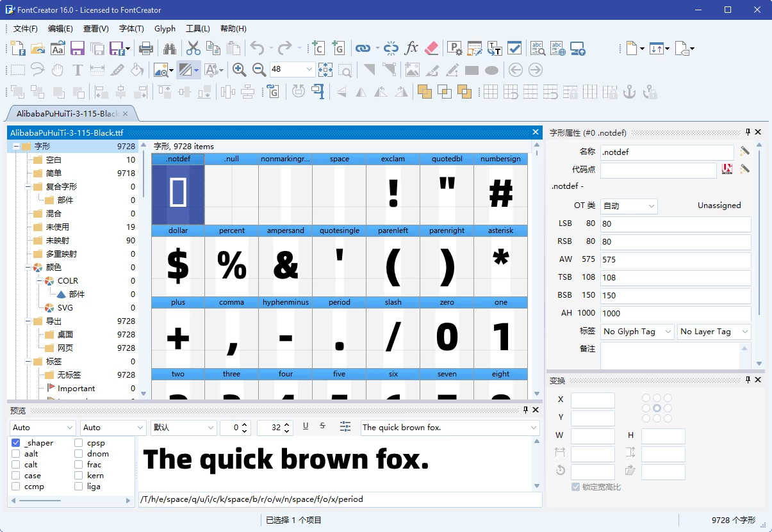The height and width of the screenshot is (532, 772).
Task: Toggle underline U in preview toolbar
Action: coord(306,426)
